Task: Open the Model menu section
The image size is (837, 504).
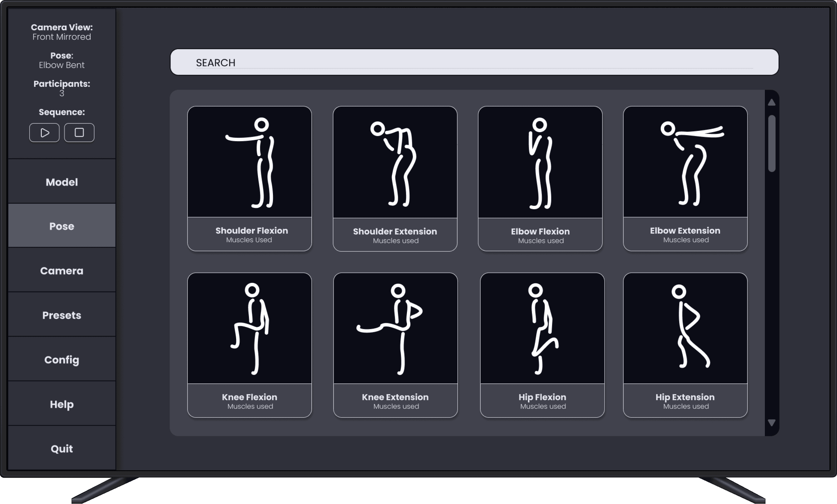Action: 62,182
